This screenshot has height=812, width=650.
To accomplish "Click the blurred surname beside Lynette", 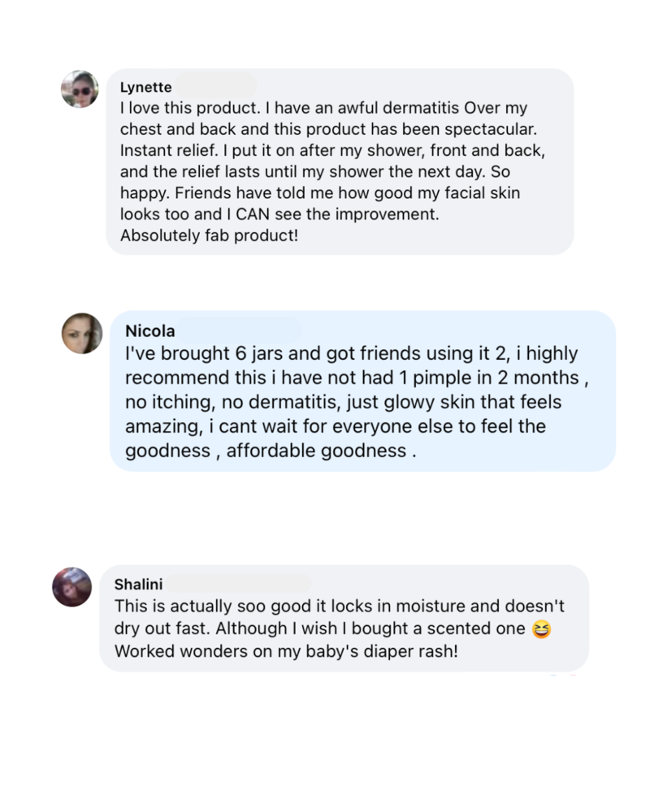I will tap(214, 87).
